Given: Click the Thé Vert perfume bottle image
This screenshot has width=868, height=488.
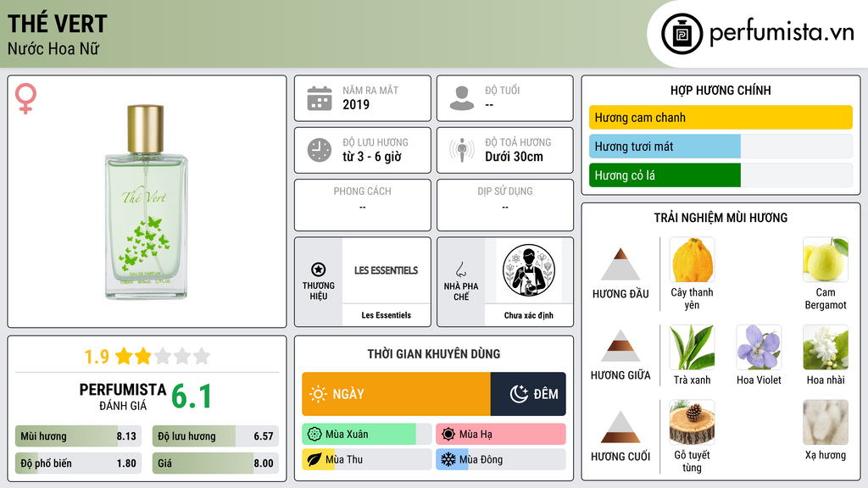Looking at the screenshot, I should coord(146,202).
